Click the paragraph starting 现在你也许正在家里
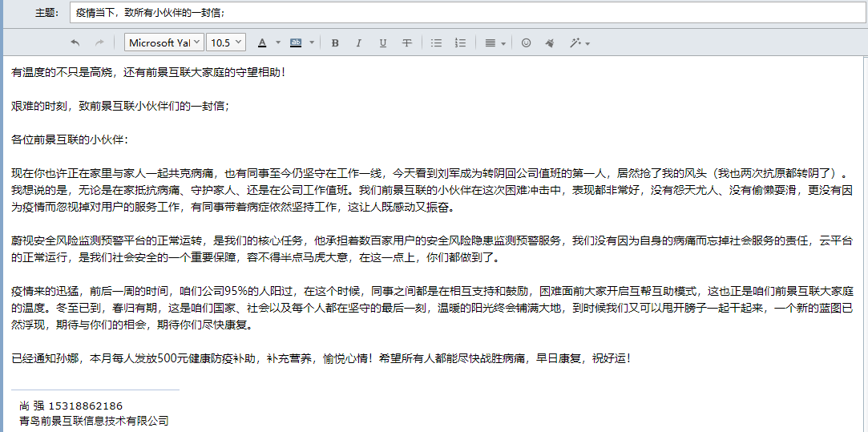The image size is (868, 432). coord(434,191)
